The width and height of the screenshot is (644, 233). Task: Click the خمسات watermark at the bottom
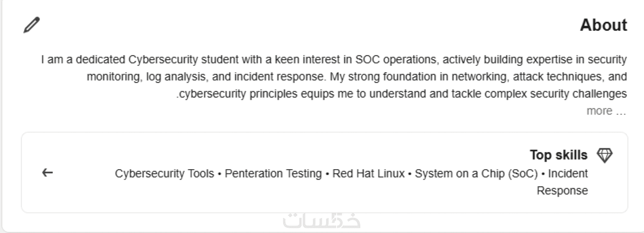(x=321, y=221)
